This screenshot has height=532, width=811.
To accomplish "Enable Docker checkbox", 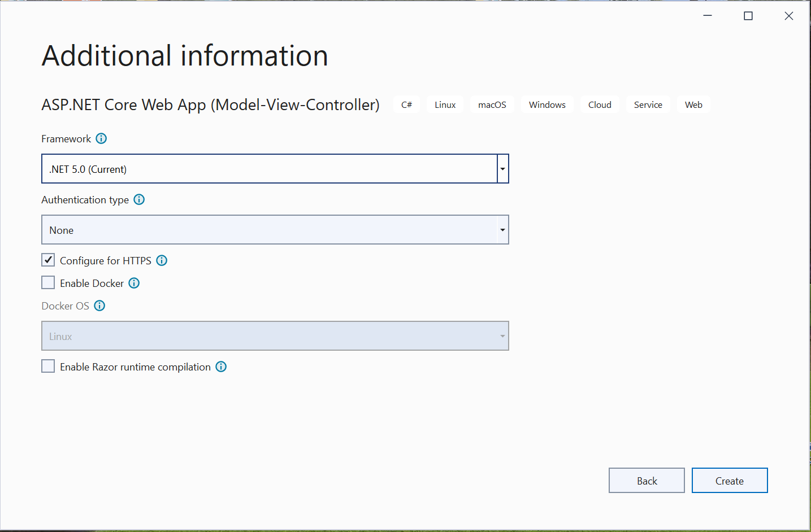I will (49, 283).
